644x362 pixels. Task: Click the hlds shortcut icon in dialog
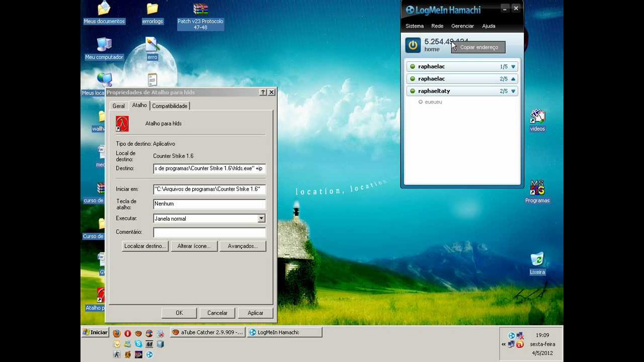(122, 124)
